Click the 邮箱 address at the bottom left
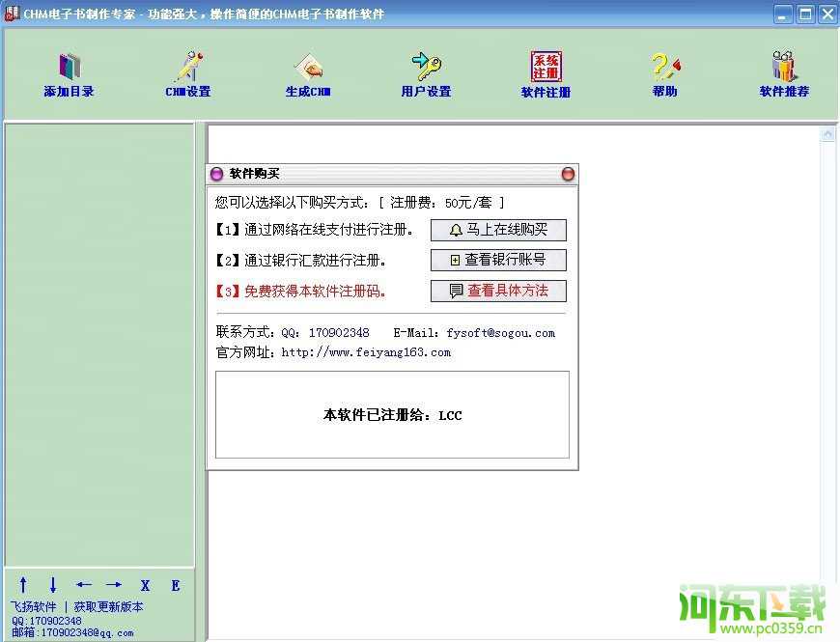Screen dimensions: 840x642 (x=72, y=632)
